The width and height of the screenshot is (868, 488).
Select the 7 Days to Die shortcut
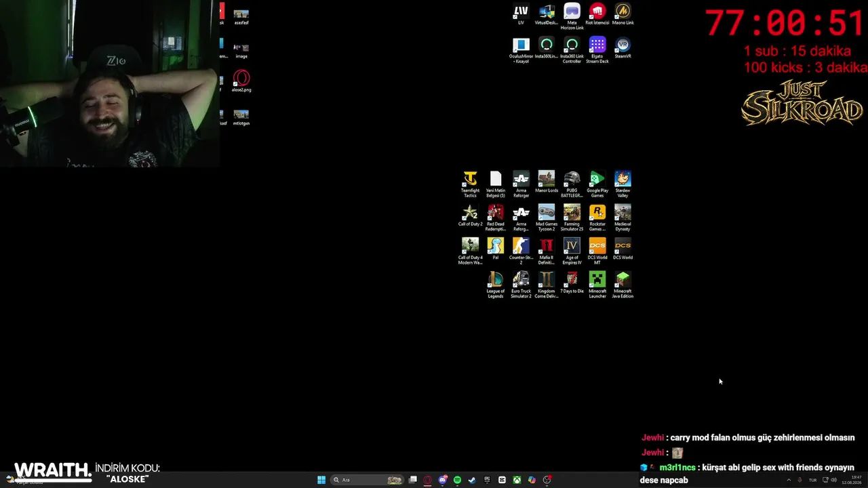572,283
